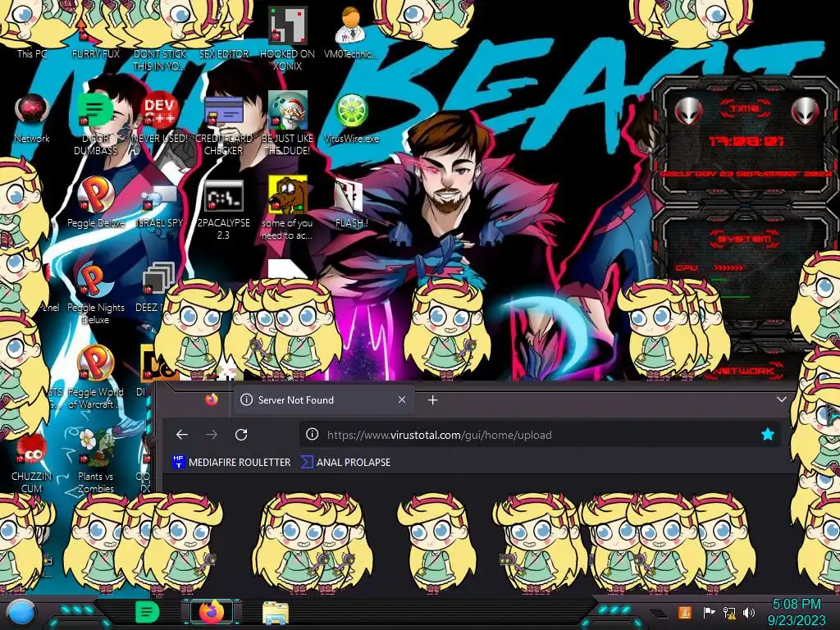Image resolution: width=840 pixels, height=630 pixels.
Task: Open Peggle World of Warcraft shortcut
Action: (x=95, y=378)
